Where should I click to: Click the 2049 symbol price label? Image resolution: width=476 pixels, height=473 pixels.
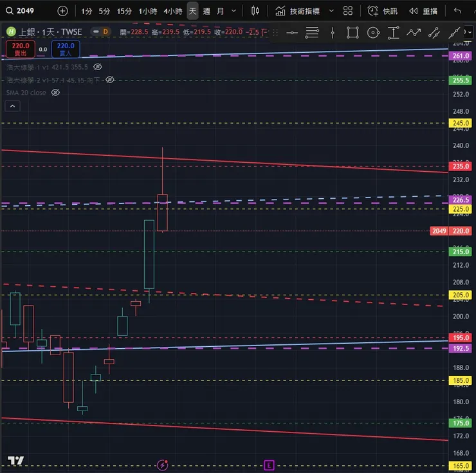[439, 231]
